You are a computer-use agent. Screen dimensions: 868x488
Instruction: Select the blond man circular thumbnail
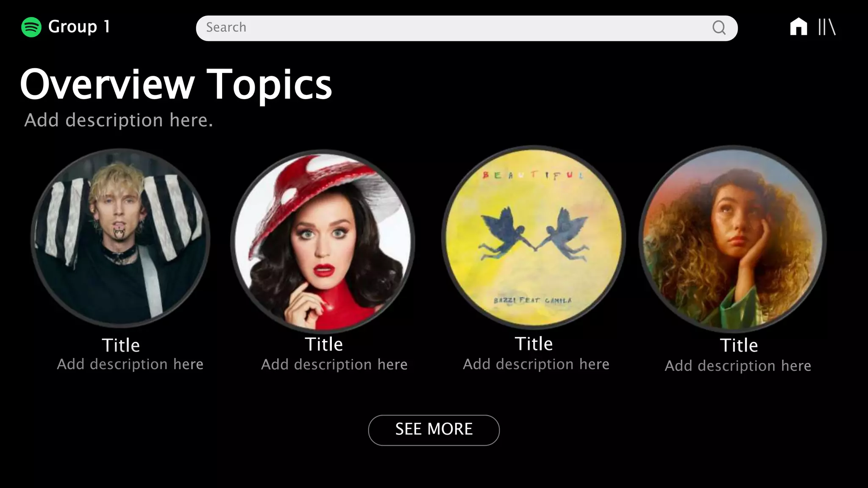[x=120, y=238]
